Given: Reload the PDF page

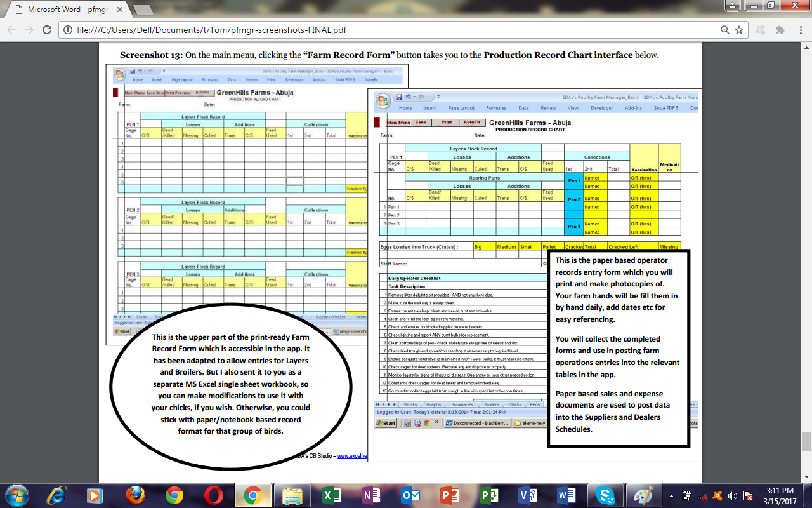Looking at the screenshot, I should 46,30.
